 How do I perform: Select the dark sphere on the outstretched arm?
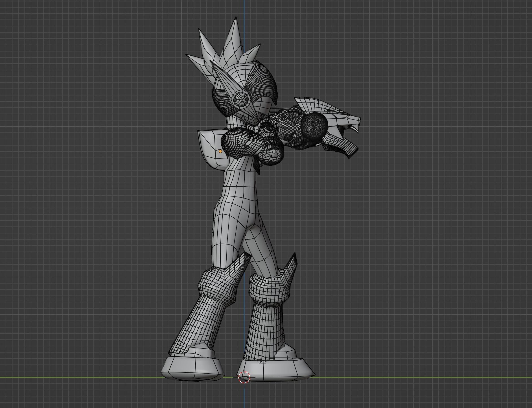click(x=314, y=126)
